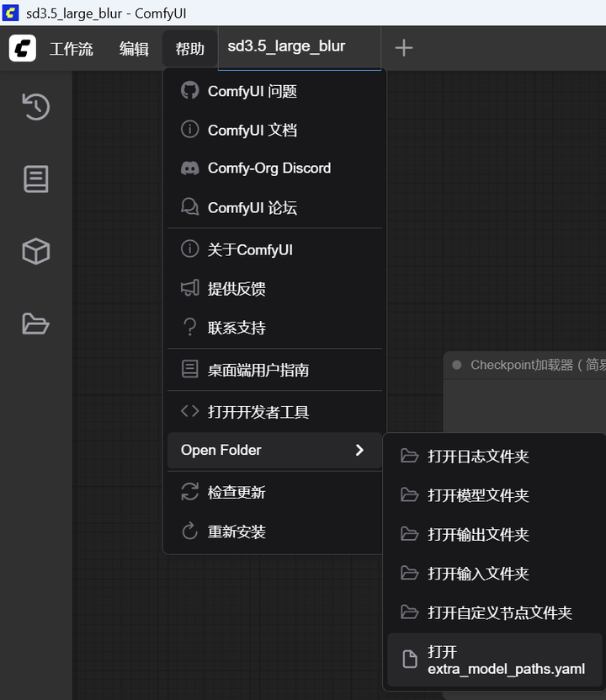Click the file icon beside extra_model_paths.yaml
The image size is (606, 700).
click(410, 660)
